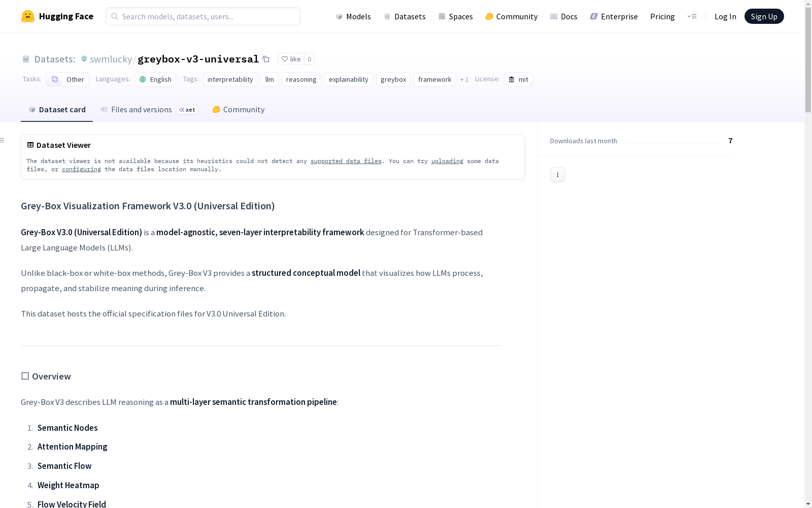
Task: Go to Spaces in top navigation
Action: pos(456,16)
